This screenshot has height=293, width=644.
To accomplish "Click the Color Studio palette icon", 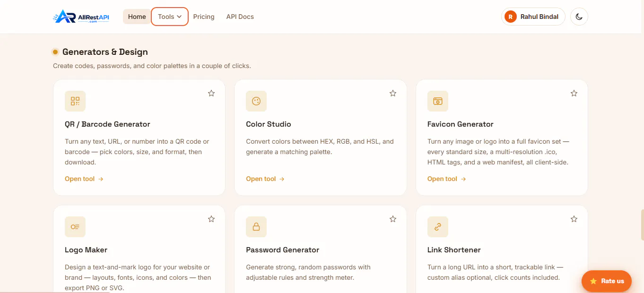I will 256,101.
